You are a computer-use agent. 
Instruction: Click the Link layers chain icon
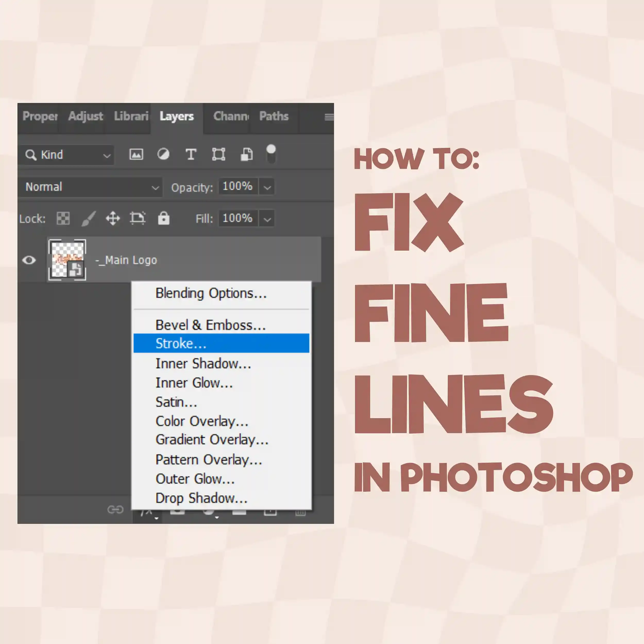pyautogui.click(x=116, y=509)
